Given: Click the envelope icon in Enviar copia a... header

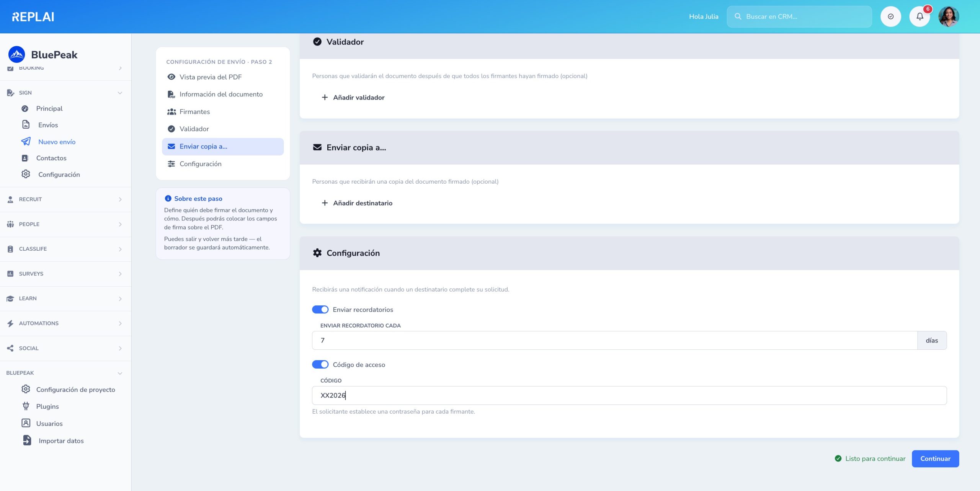Looking at the screenshot, I should [x=317, y=147].
